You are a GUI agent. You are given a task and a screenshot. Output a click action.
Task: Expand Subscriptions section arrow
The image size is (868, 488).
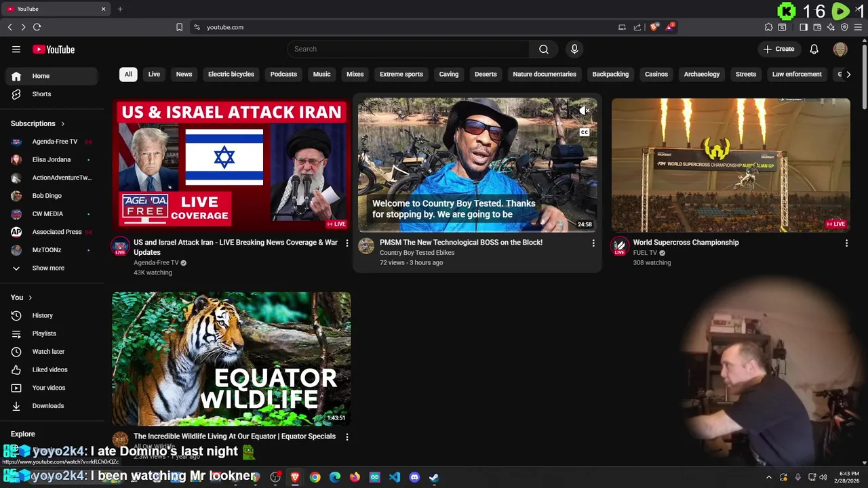(62, 124)
